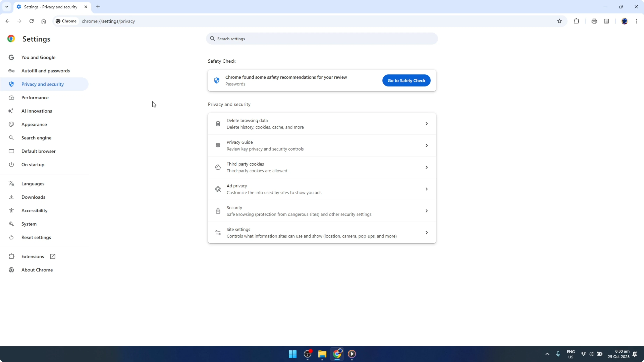
Task: Bookmark this page with the star icon
Action: click(559, 21)
